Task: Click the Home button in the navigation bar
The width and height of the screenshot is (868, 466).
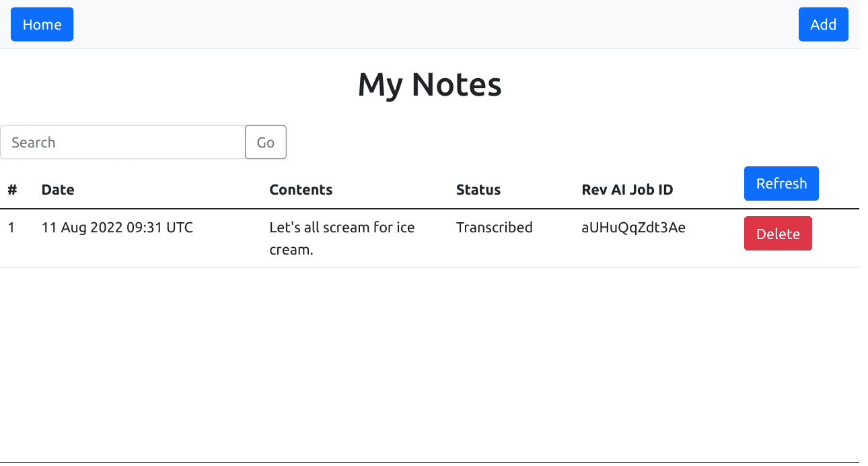Action: pos(42,24)
